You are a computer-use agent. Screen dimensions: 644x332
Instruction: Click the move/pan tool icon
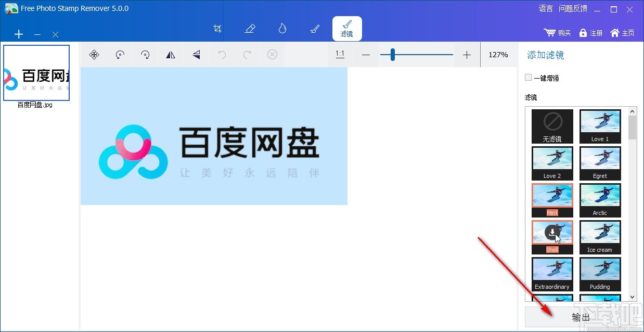(94, 55)
